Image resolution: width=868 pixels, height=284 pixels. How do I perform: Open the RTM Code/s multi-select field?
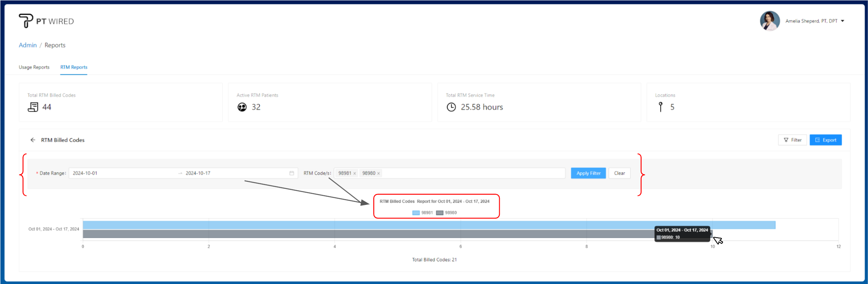pyautogui.click(x=471, y=173)
